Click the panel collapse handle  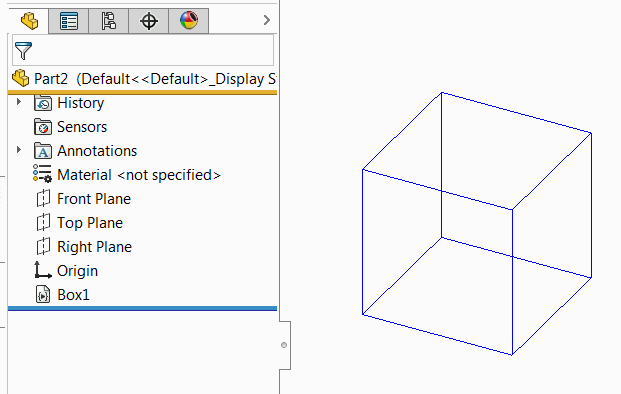[284, 345]
